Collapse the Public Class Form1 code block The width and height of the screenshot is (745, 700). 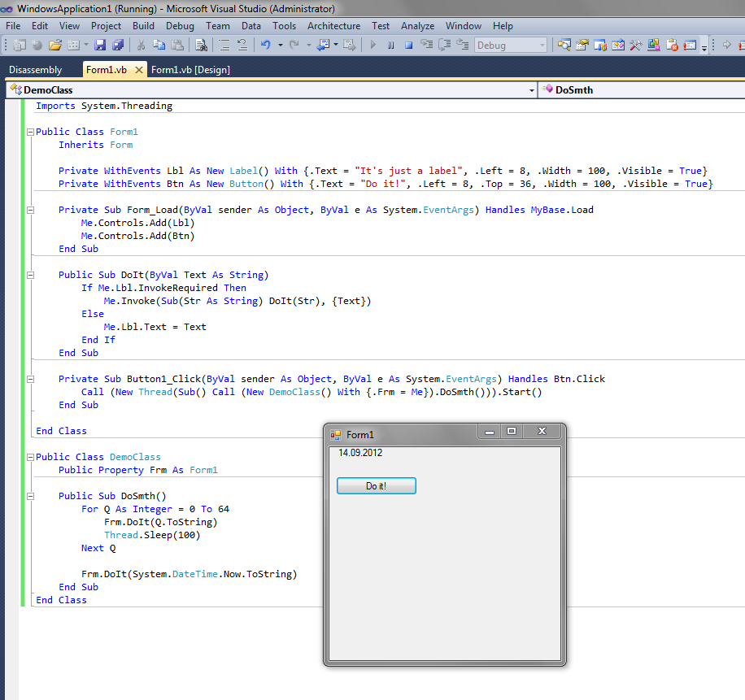click(x=30, y=132)
